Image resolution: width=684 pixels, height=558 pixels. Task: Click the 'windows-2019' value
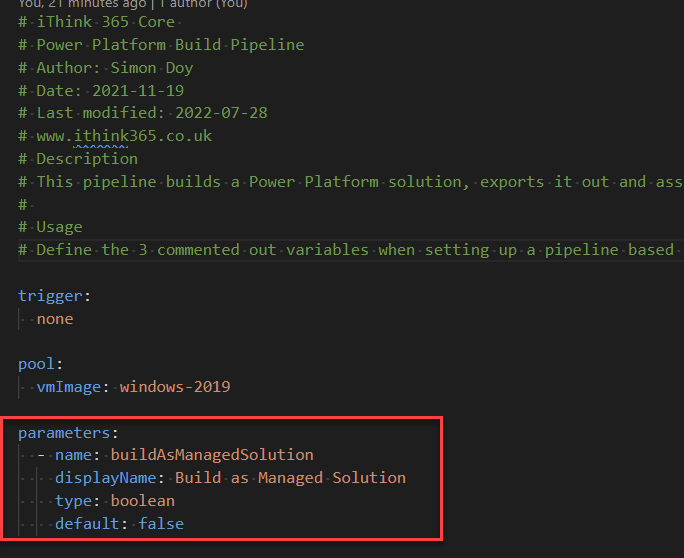pyautogui.click(x=175, y=387)
